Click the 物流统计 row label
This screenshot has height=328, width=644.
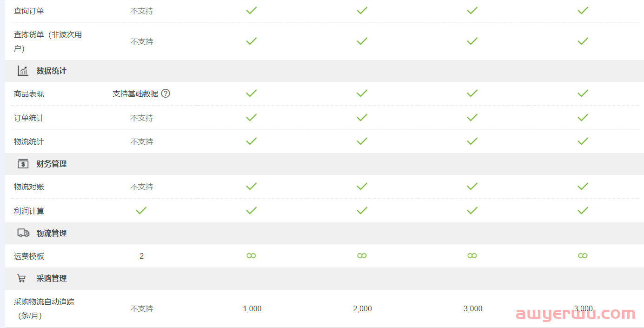[29, 142]
